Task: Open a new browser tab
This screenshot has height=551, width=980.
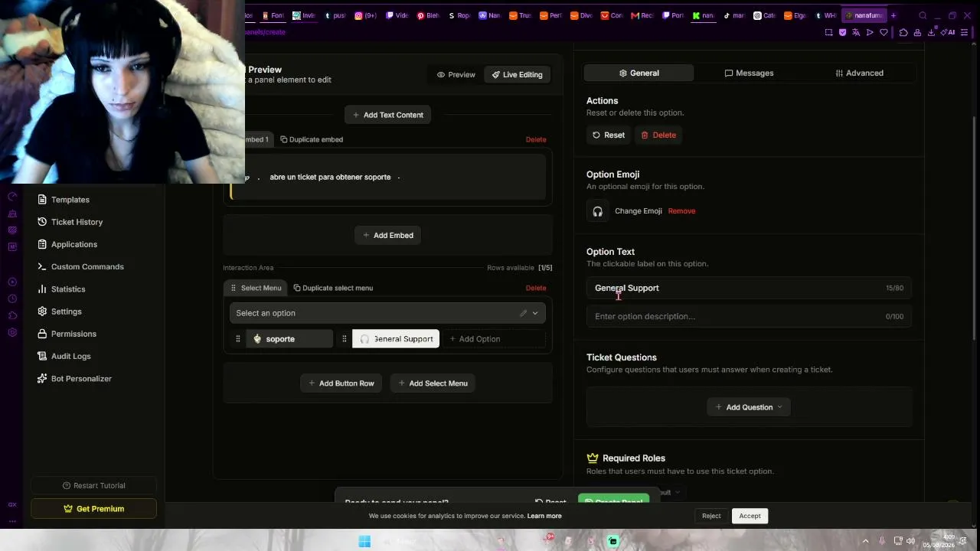Action: [893, 15]
